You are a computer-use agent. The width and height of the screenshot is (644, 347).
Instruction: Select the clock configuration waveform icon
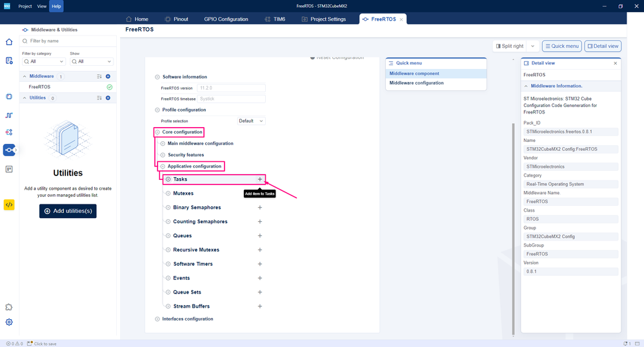click(9, 115)
